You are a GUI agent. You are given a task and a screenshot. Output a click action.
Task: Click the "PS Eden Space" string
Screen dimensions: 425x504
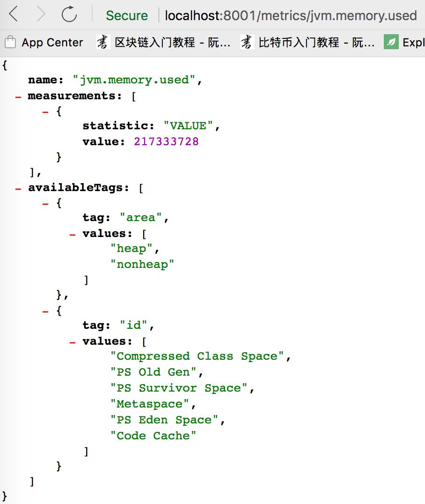coord(164,420)
